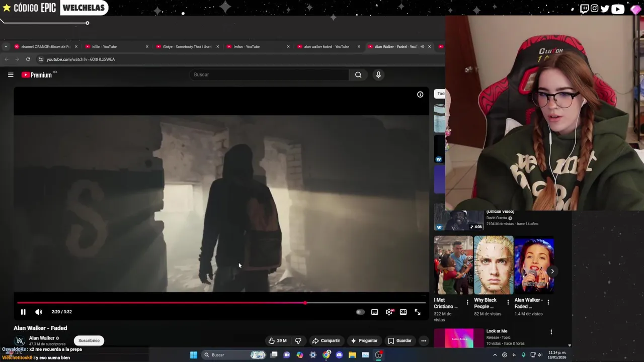Open the Windows Start menu

pyautogui.click(x=194, y=355)
